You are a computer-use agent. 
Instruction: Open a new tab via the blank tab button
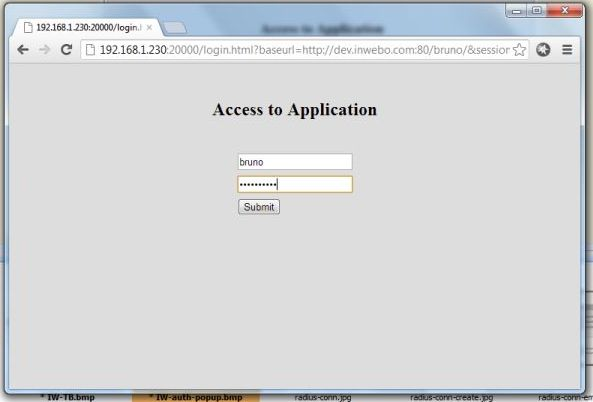click(x=175, y=28)
